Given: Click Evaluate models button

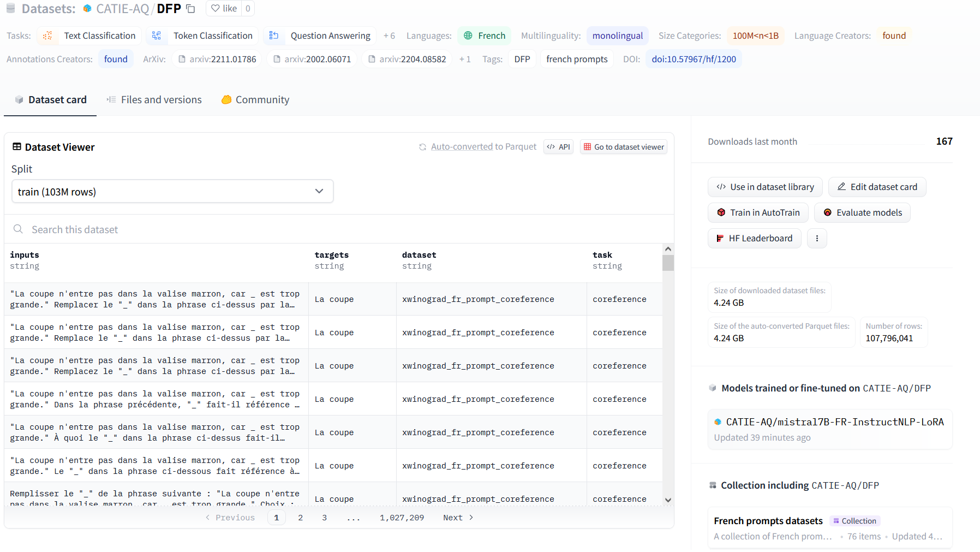Looking at the screenshot, I should (862, 212).
